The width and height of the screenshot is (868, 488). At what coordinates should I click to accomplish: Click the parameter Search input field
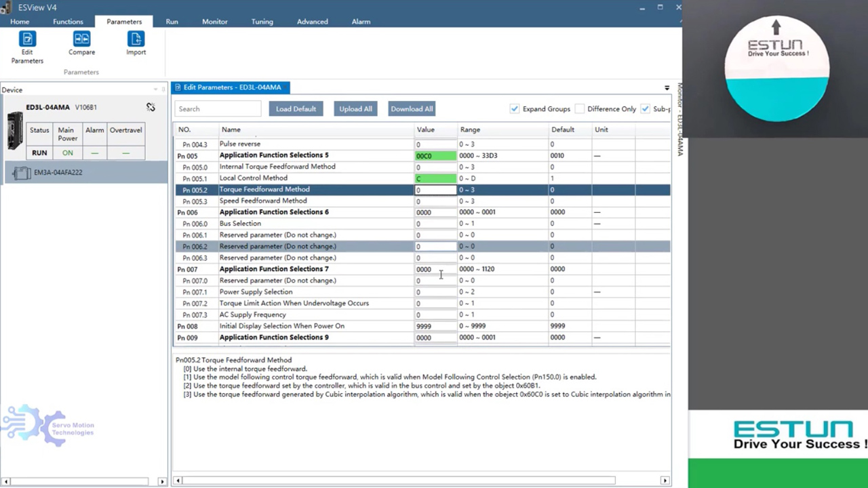coord(218,108)
